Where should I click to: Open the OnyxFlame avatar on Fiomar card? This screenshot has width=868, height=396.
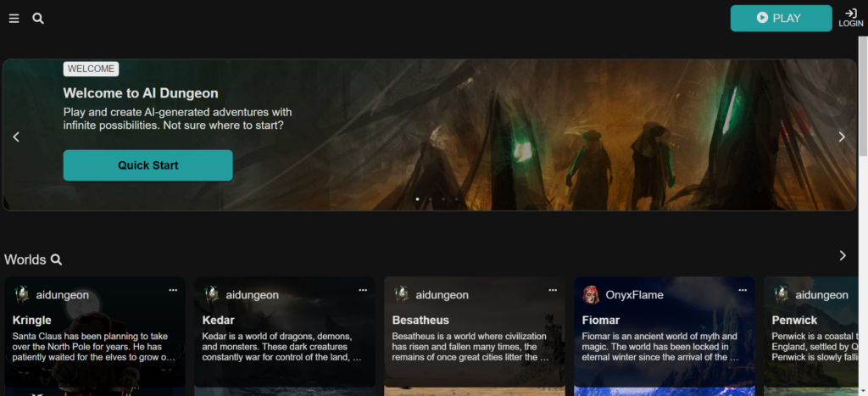coord(591,294)
